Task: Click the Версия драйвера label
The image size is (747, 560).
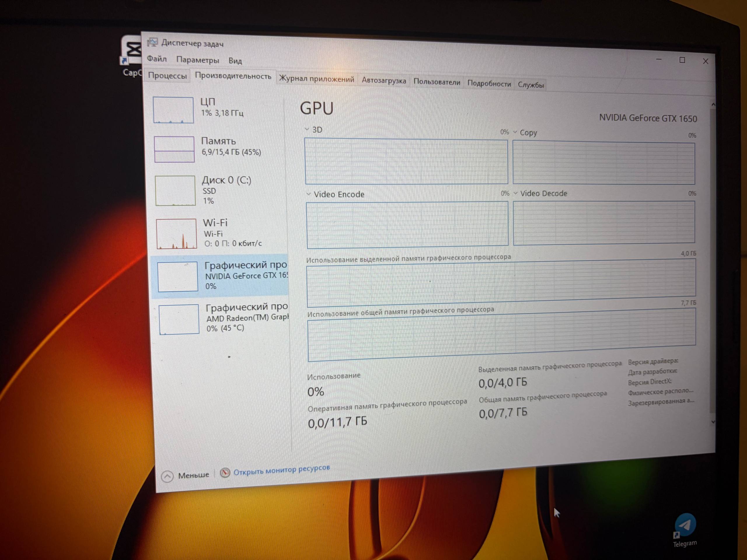Action: pos(653,361)
